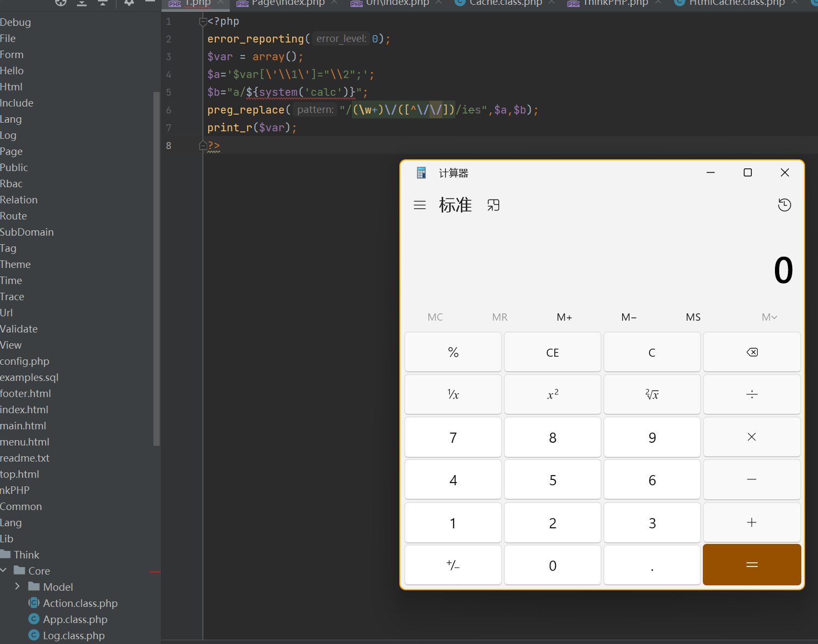Open the Calculator history panel
This screenshot has height=644, width=818.
click(x=785, y=205)
